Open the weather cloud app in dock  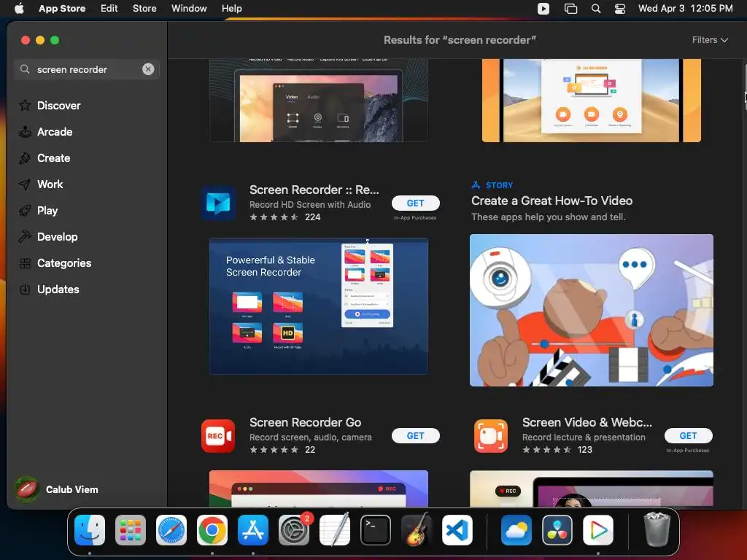click(516, 530)
